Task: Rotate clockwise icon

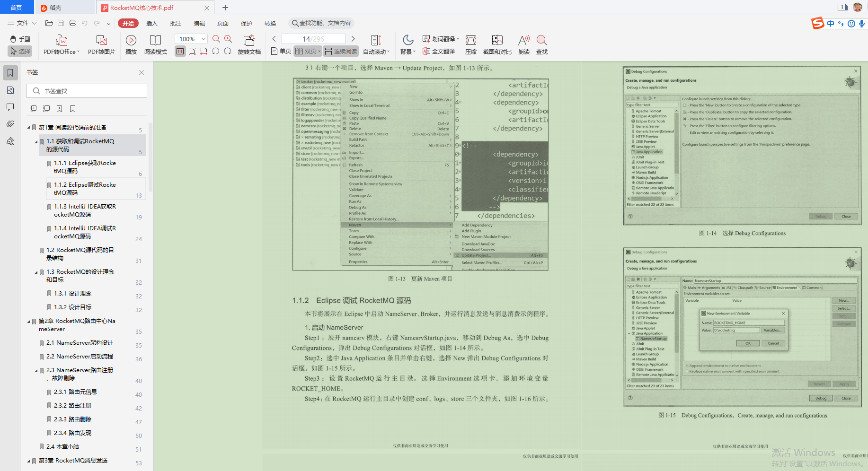Action: point(228,51)
